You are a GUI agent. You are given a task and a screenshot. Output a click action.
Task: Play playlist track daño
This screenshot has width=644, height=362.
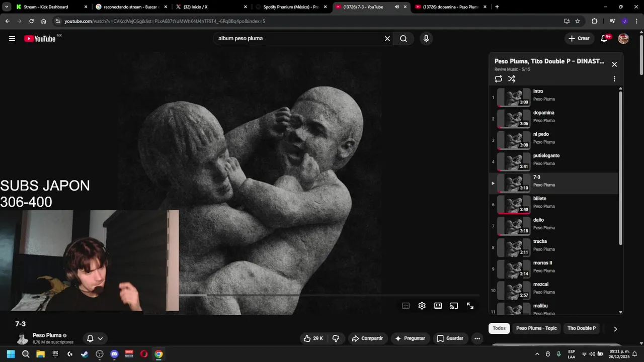click(553, 226)
